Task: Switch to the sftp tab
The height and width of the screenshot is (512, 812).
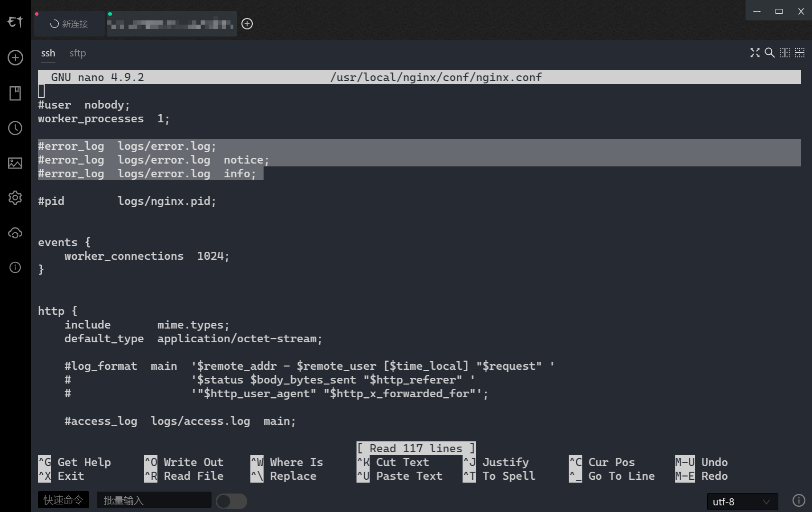Action: 78,53
